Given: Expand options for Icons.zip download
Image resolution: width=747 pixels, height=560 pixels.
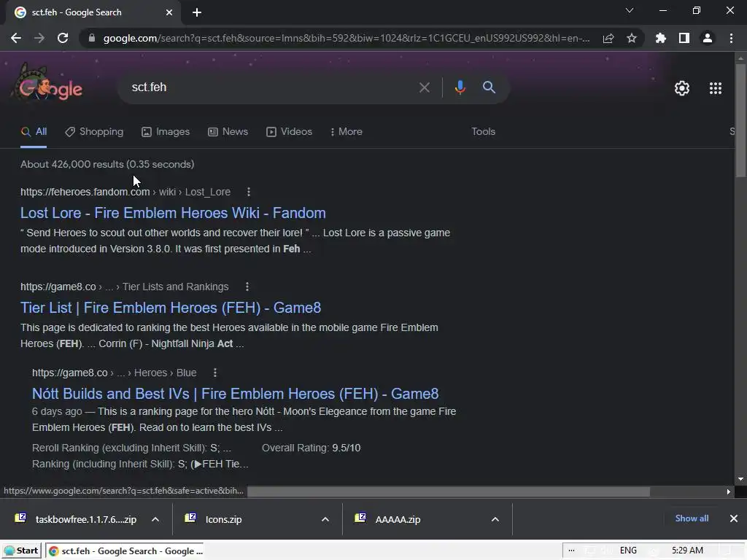Looking at the screenshot, I should tap(325, 519).
